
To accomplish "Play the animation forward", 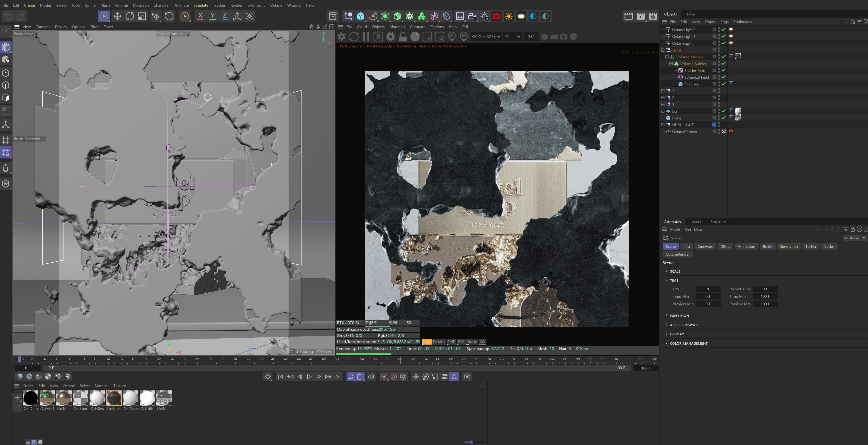I will (309, 377).
